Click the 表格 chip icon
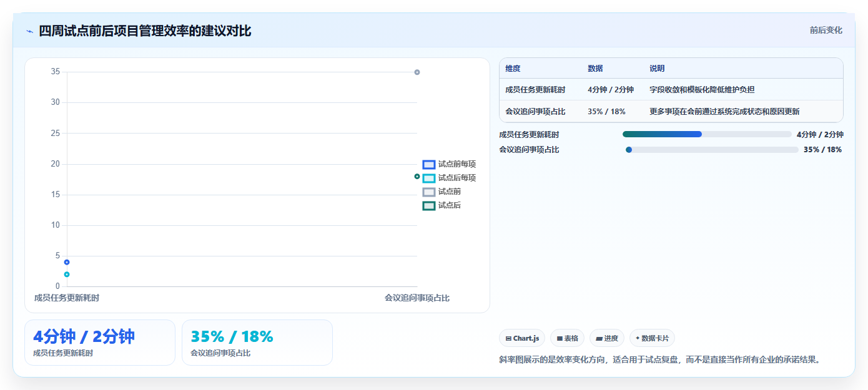Image resolution: width=868 pixels, height=390 pixels. pos(560,339)
